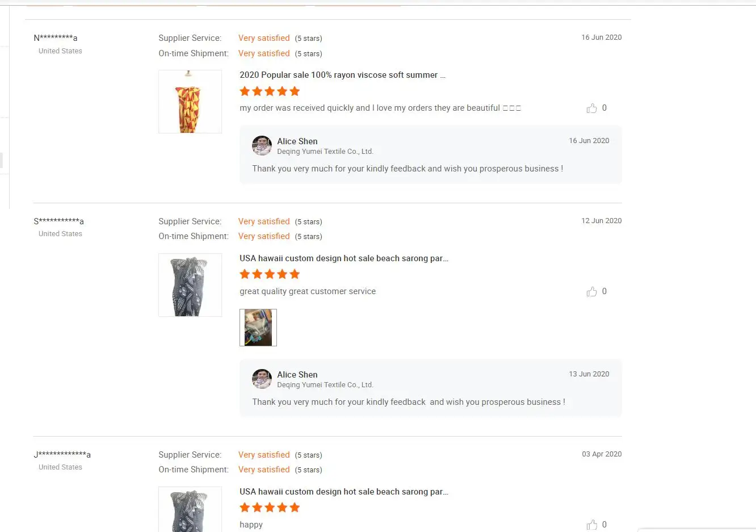The width and height of the screenshot is (756, 532).
Task: Click reviewer name J*************a
Action: pyautogui.click(x=62, y=455)
